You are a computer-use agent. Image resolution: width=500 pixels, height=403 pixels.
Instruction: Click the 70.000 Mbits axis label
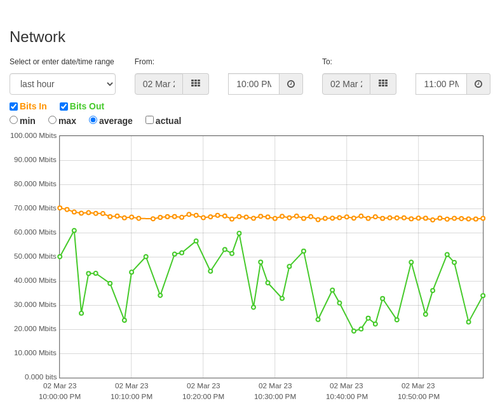[35, 208]
